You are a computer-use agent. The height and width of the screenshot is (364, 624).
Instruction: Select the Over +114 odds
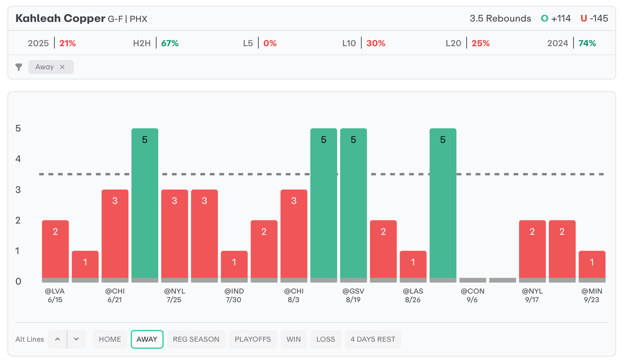(555, 18)
